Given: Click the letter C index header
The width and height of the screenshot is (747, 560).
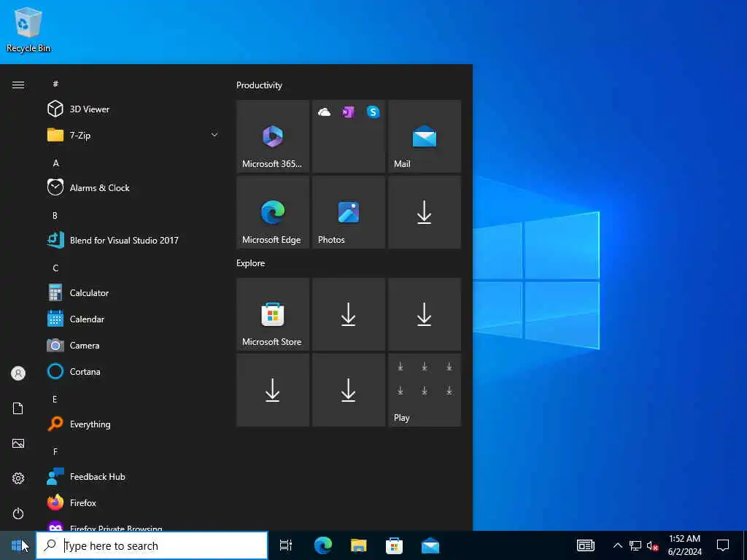Looking at the screenshot, I should pos(55,268).
